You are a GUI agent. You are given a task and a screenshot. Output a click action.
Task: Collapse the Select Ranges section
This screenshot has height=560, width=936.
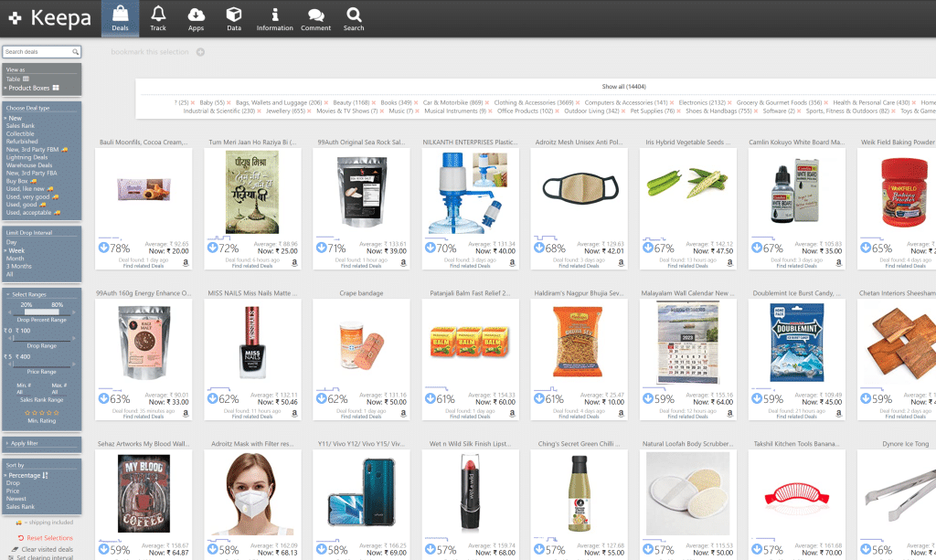tap(27, 294)
